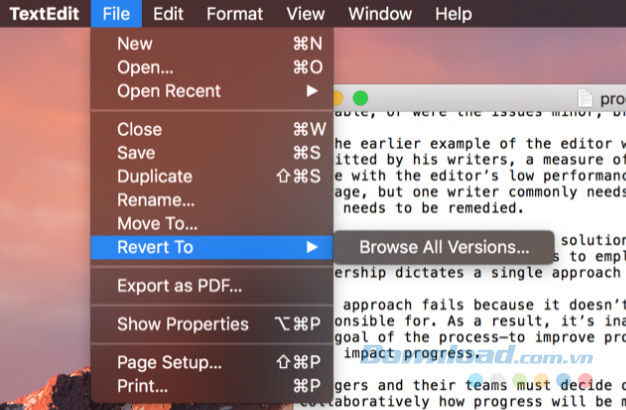Select Move To… in the File menu

coord(212,224)
